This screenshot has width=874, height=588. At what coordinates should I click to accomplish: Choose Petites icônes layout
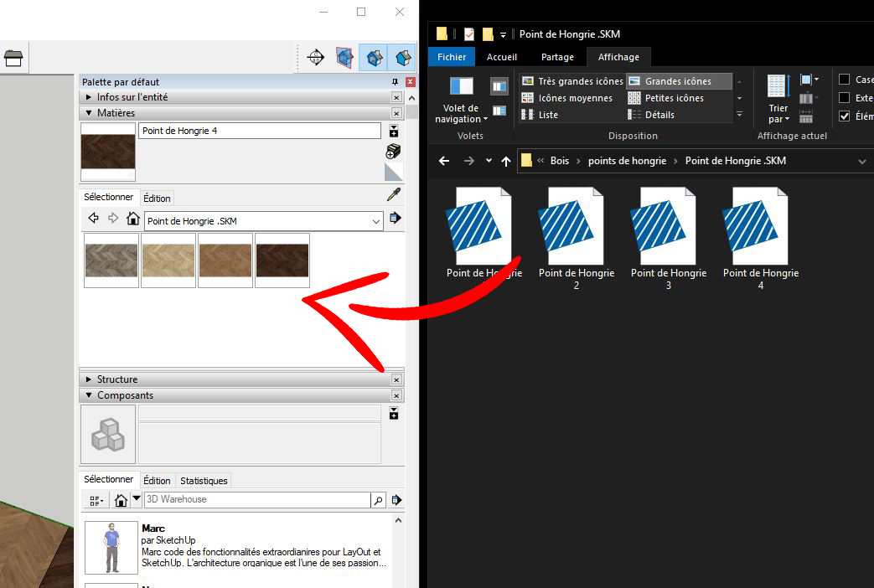coord(666,98)
